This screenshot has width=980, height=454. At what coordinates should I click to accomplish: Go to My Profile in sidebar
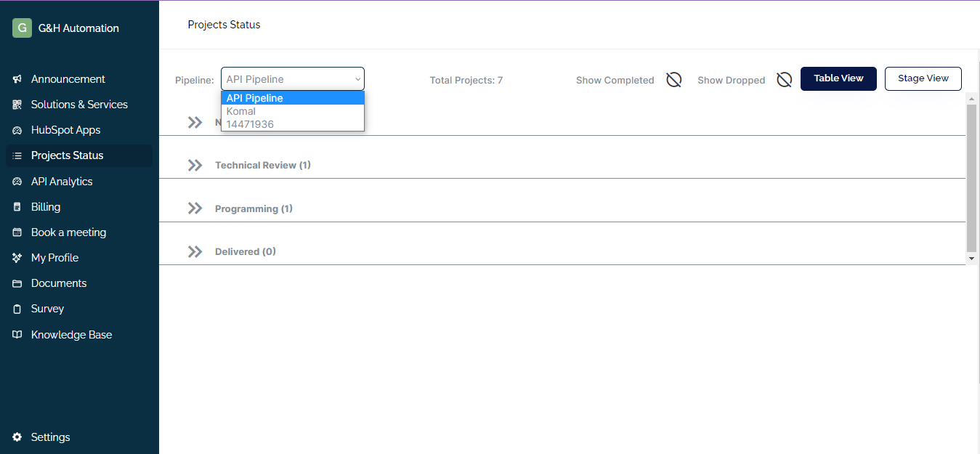pyautogui.click(x=54, y=258)
